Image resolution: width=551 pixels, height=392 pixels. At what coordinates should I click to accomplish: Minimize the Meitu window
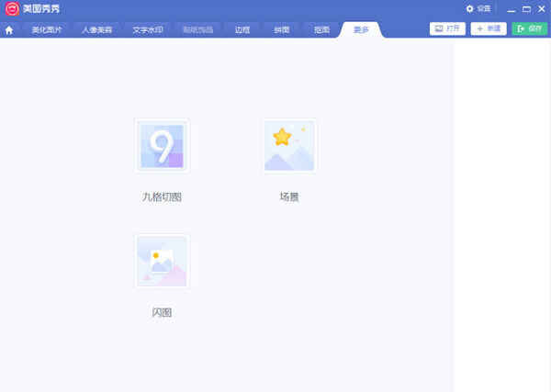click(x=512, y=9)
